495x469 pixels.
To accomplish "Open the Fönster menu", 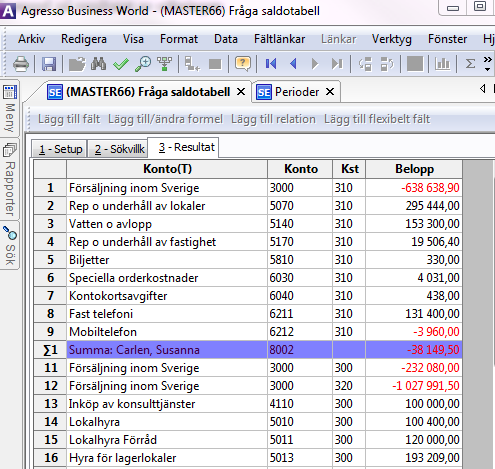I will pyautogui.click(x=447, y=39).
